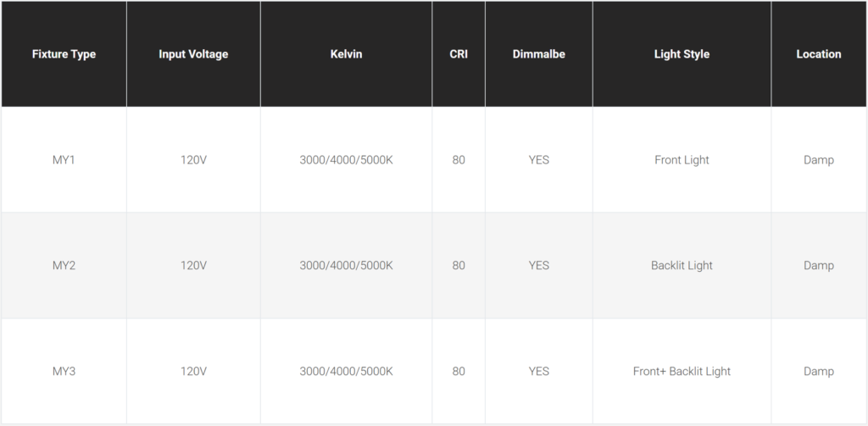
Task: Click the Fixture Type column header
Action: pos(64,54)
